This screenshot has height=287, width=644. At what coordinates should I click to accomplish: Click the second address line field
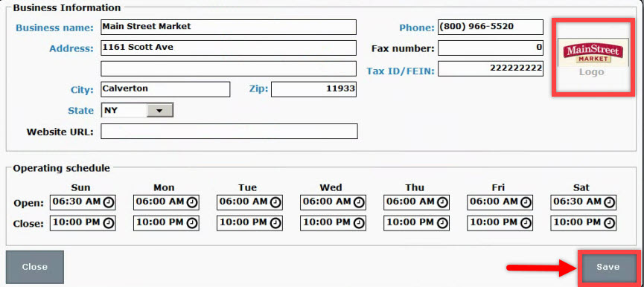click(x=229, y=68)
